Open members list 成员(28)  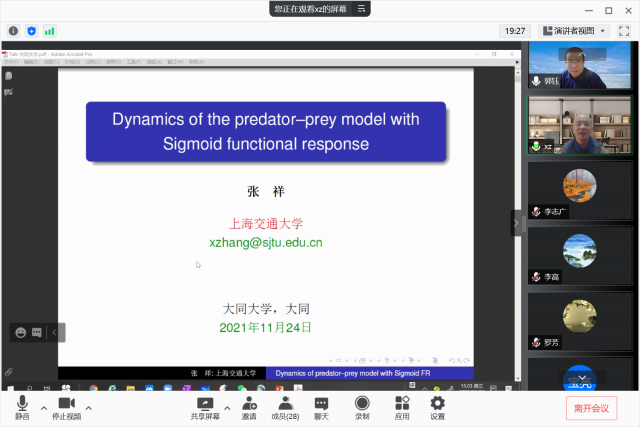point(286,407)
